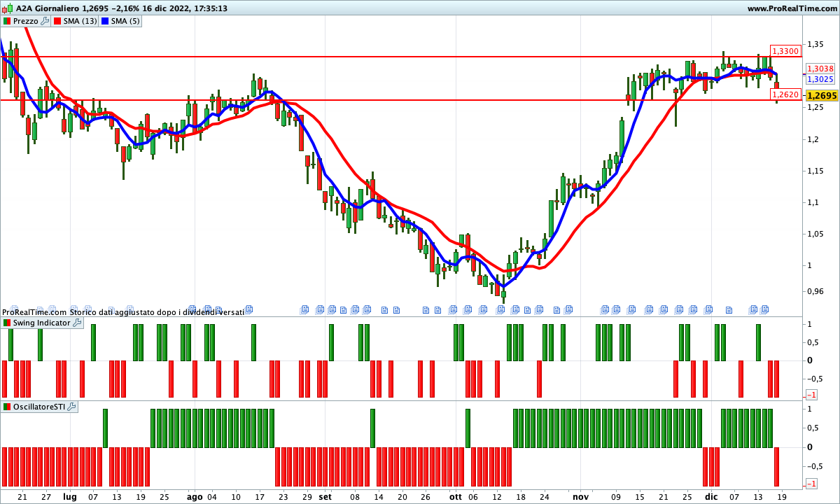Image resolution: width=840 pixels, height=504 pixels.
Task: Click the blue SMA (5) color swatch
Action: (x=105, y=21)
